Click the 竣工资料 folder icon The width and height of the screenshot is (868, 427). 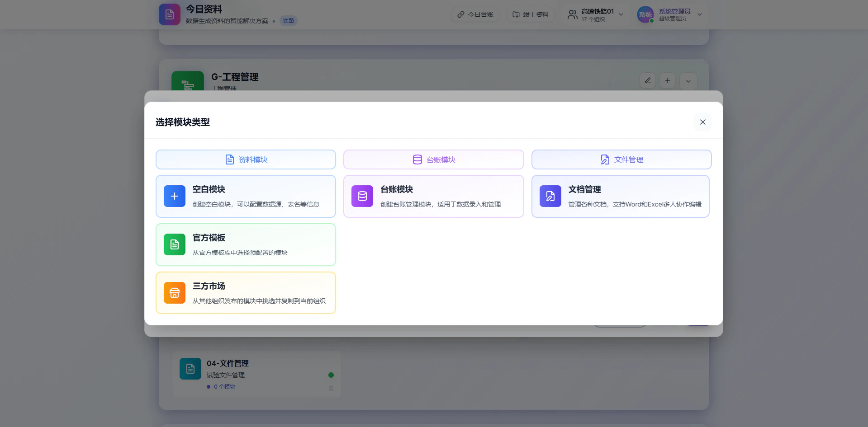click(516, 14)
